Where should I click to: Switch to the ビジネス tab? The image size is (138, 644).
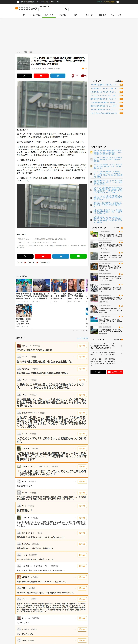62,15
